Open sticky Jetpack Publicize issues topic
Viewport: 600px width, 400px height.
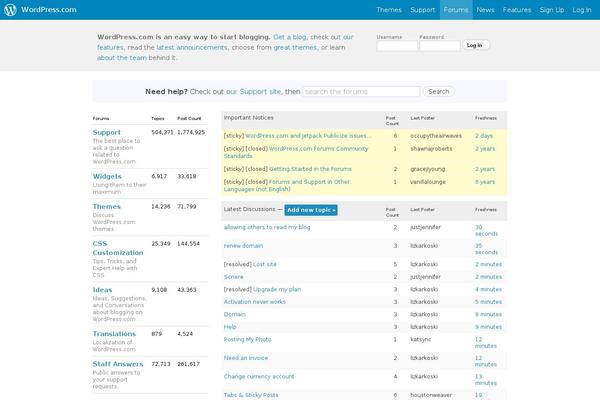(308, 136)
